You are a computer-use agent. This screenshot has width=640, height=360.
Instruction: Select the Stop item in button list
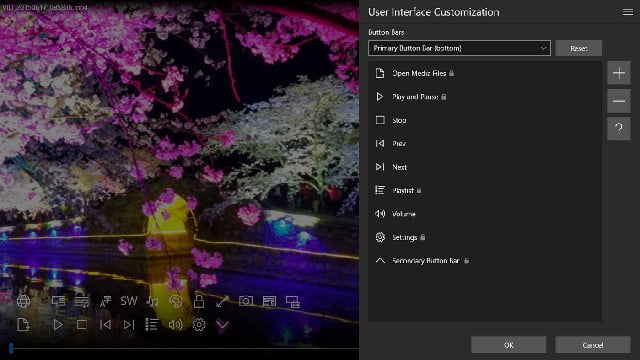tap(485, 120)
